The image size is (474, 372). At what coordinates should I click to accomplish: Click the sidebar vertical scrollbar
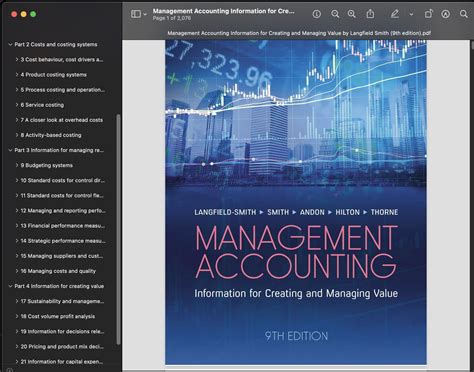(x=118, y=229)
